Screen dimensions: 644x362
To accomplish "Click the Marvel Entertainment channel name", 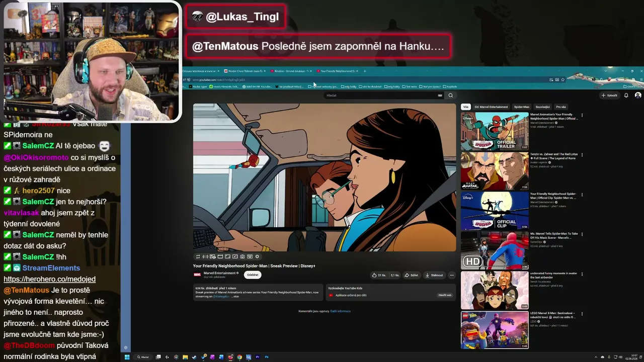I will point(219,273).
